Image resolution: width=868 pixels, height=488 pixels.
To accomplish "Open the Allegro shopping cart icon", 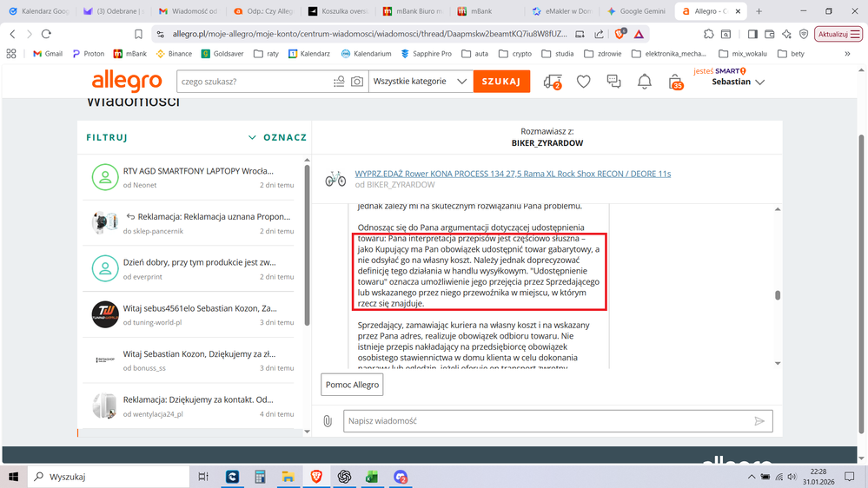I will 674,82.
